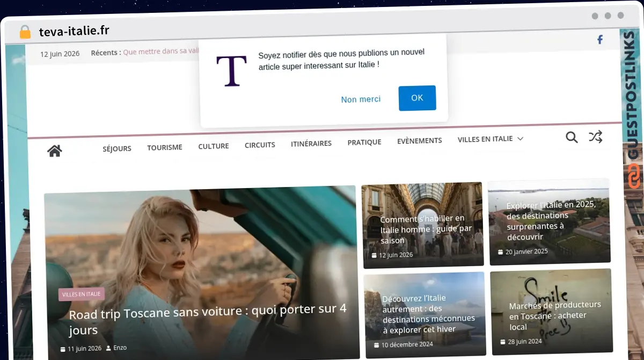Click the Guestpostlinks chain logo
The width and height of the screenshot is (644, 360).
(634, 176)
